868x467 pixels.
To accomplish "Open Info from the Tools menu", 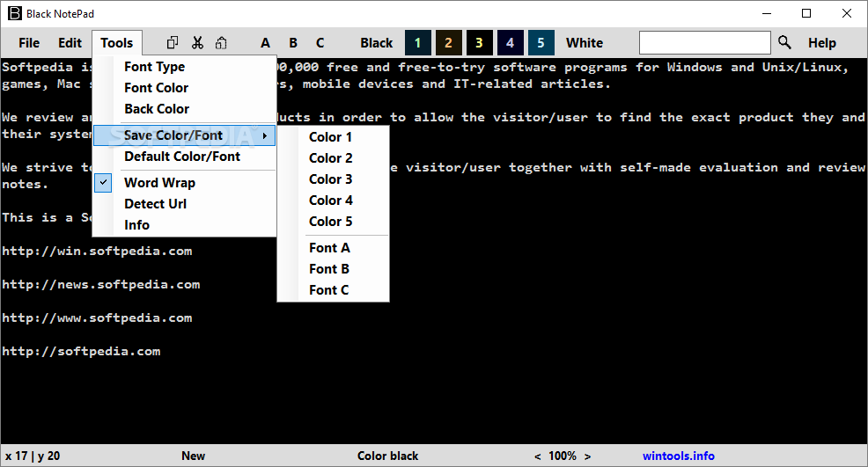I will [184, 224].
